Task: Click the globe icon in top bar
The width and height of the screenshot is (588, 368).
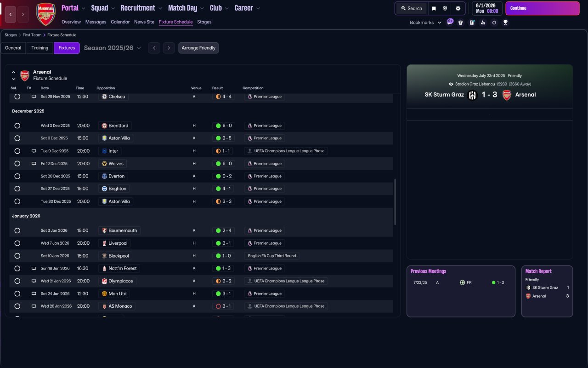Action: (445, 8)
